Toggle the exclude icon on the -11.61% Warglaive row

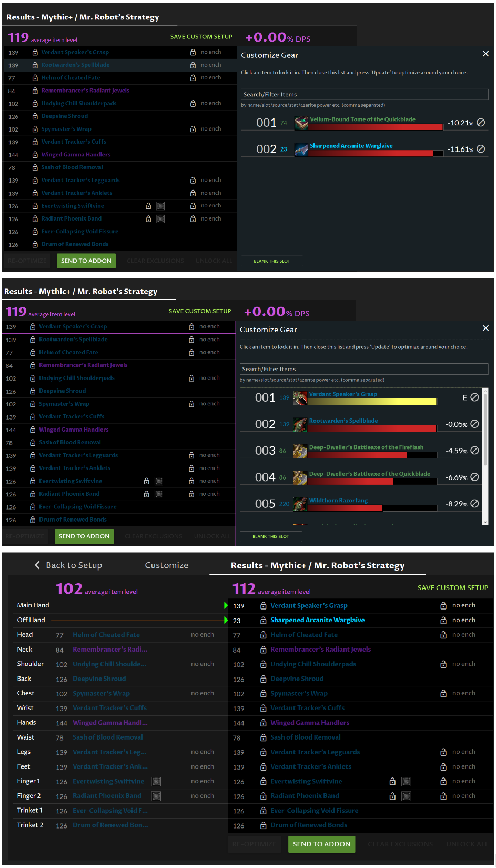pyautogui.click(x=481, y=149)
